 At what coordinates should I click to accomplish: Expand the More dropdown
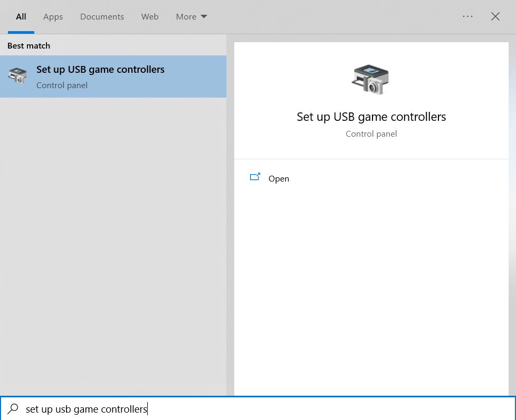(x=191, y=17)
